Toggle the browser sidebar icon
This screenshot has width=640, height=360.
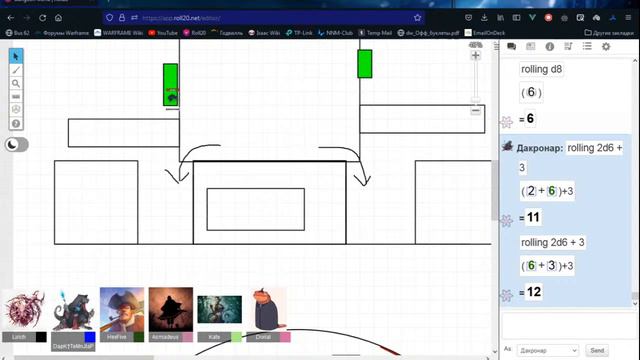[516, 18]
